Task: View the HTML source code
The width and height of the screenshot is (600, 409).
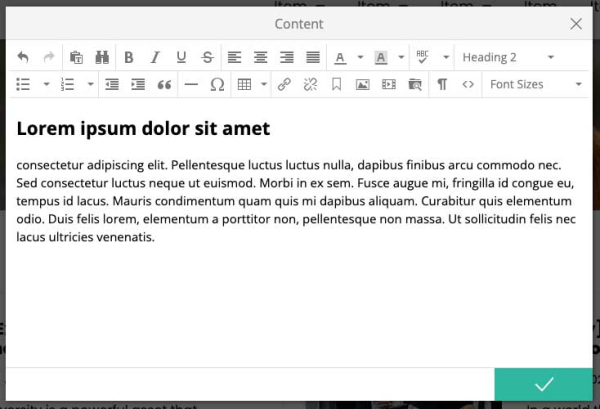Action: pyautogui.click(x=468, y=84)
